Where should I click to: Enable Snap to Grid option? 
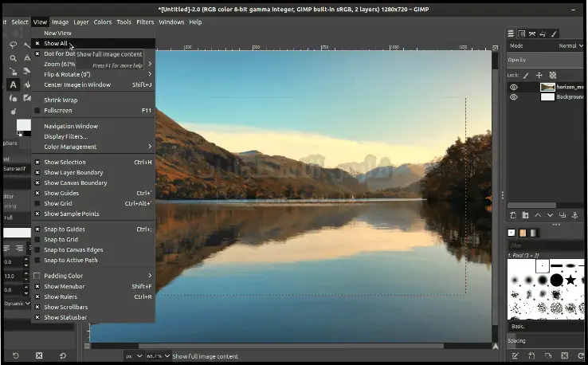61,240
